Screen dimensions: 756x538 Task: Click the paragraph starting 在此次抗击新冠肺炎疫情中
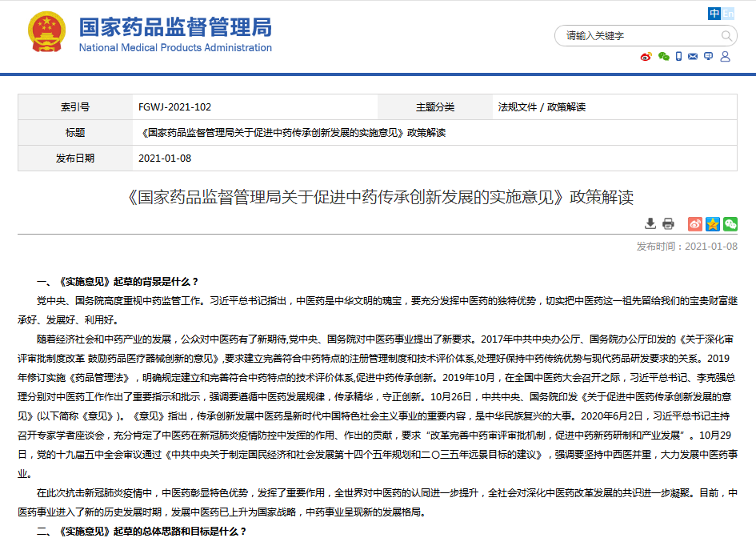(x=378, y=502)
